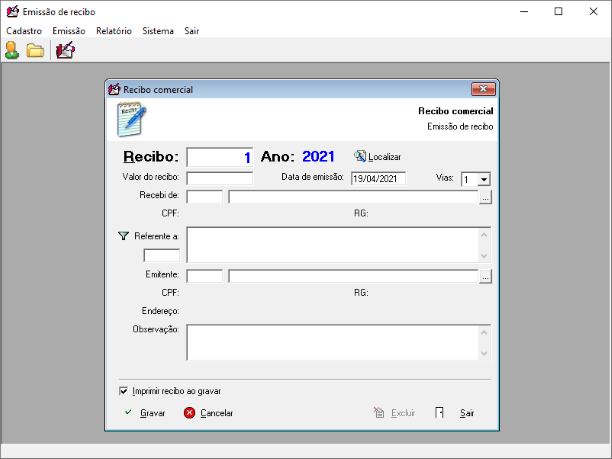Click the Referente a scrollbar down arrow
The image size is (612, 459).
[484, 256]
